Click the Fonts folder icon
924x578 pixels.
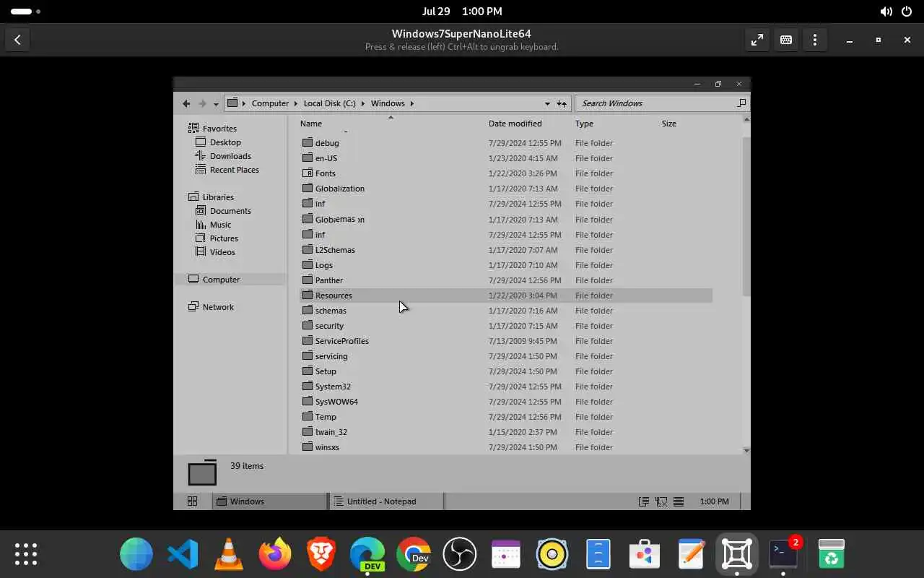click(x=307, y=173)
